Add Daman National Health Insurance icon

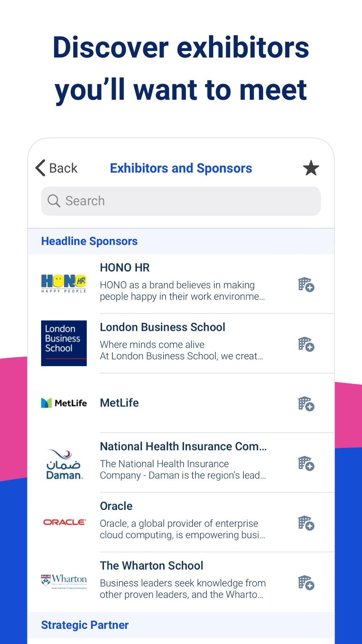[306, 463]
